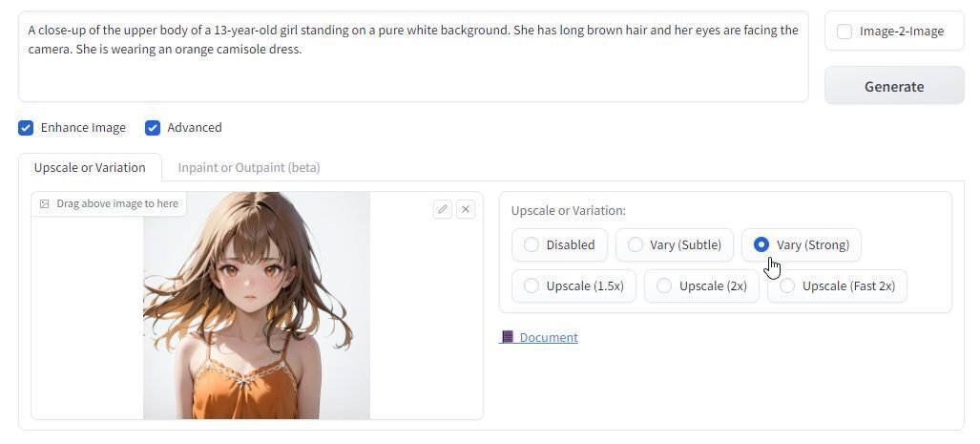Enable the Image-2-Image checkbox
Image resolution: width=980 pixels, height=444 pixels.
click(844, 32)
